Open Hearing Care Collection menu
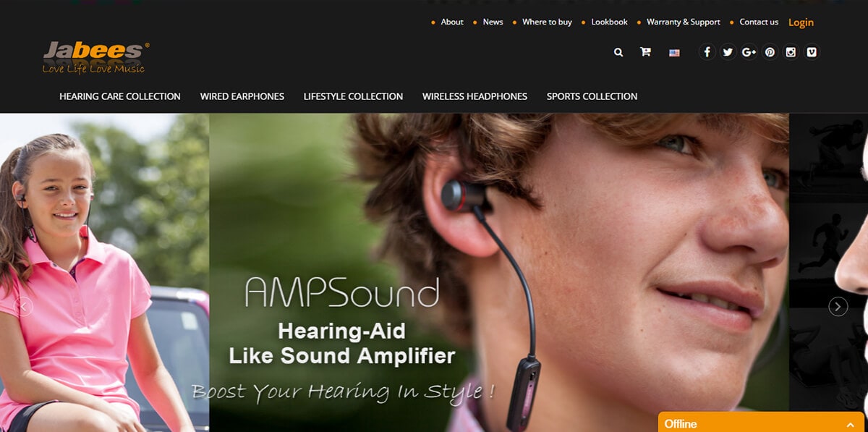The height and width of the screenshot is (432, 868). pyautogui.click(x=120, y=96)
